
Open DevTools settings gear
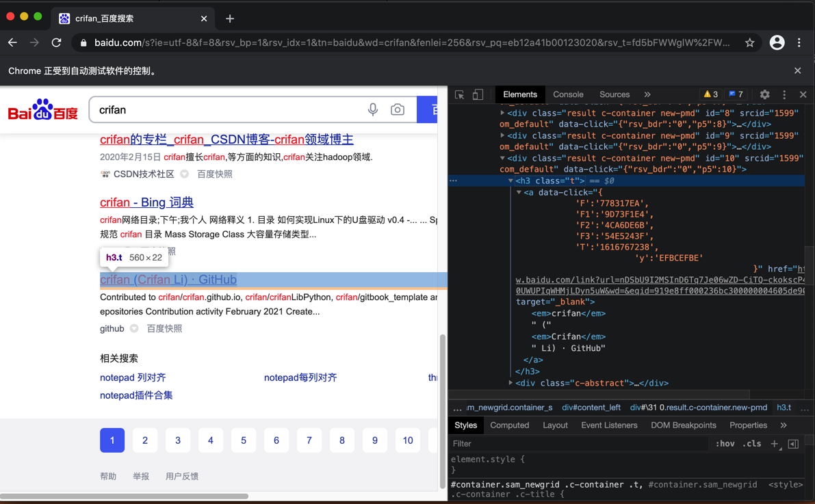tap(764, 94)
